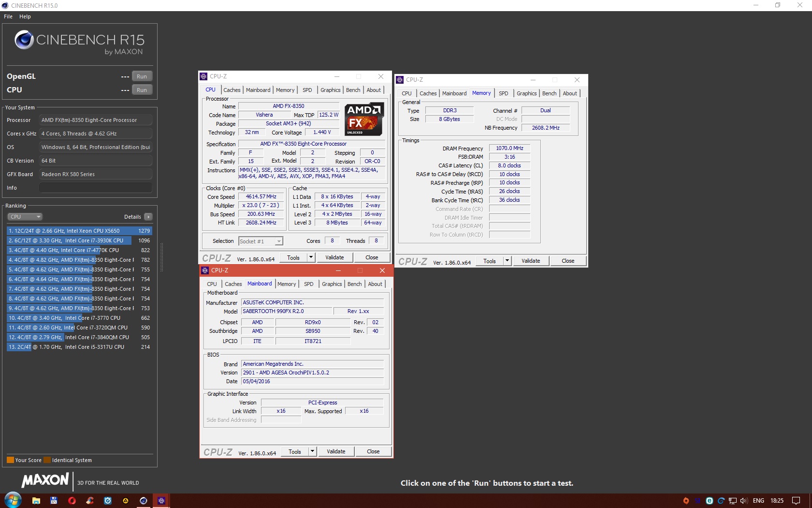Click the Info text field

[96, 188]
